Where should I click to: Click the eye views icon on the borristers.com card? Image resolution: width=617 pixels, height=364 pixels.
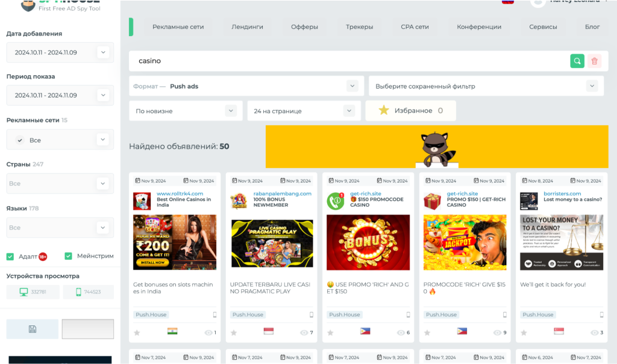[594, 333]
